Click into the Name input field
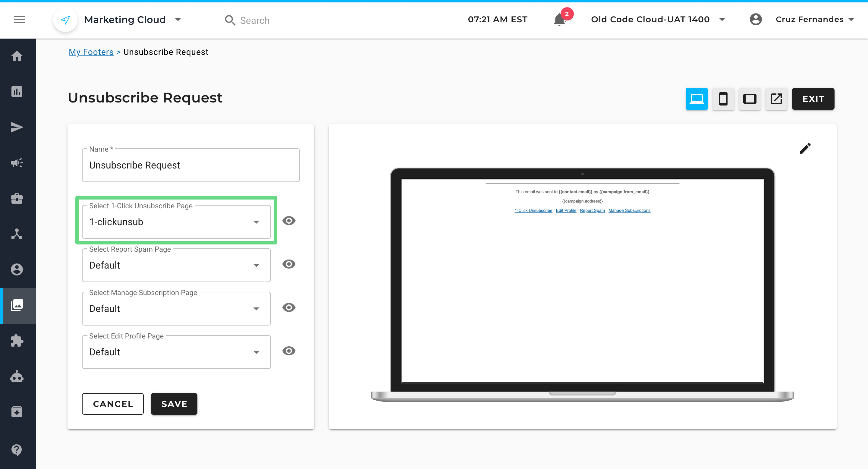Image resolution: width=868 pixels, height=469 pixels. coord(191,165)
